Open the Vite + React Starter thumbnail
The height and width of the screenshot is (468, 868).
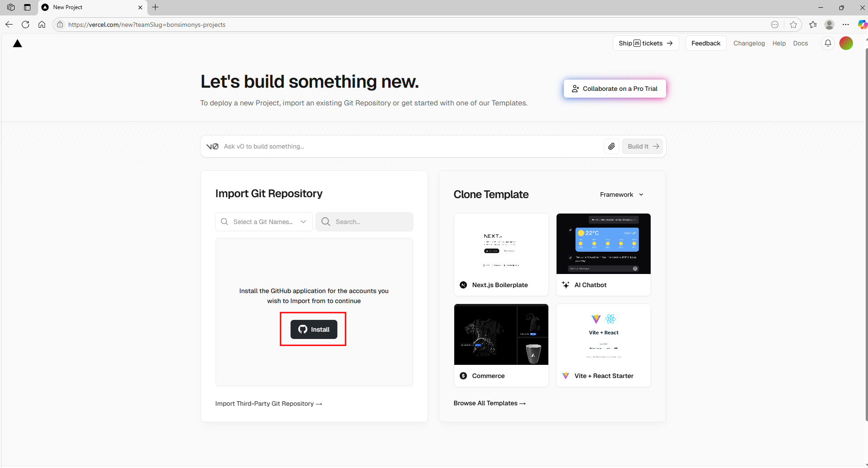603,334
